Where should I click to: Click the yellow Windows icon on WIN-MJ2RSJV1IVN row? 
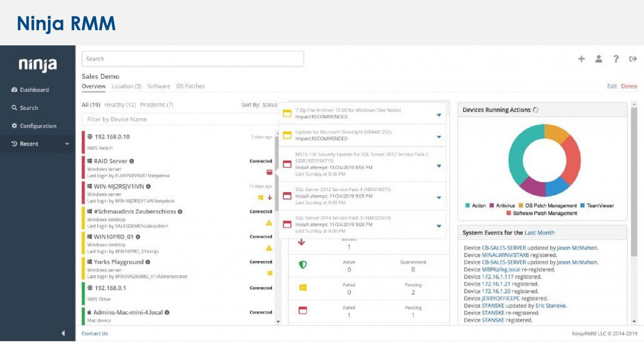pyautogui.click(x=261, y=197)
